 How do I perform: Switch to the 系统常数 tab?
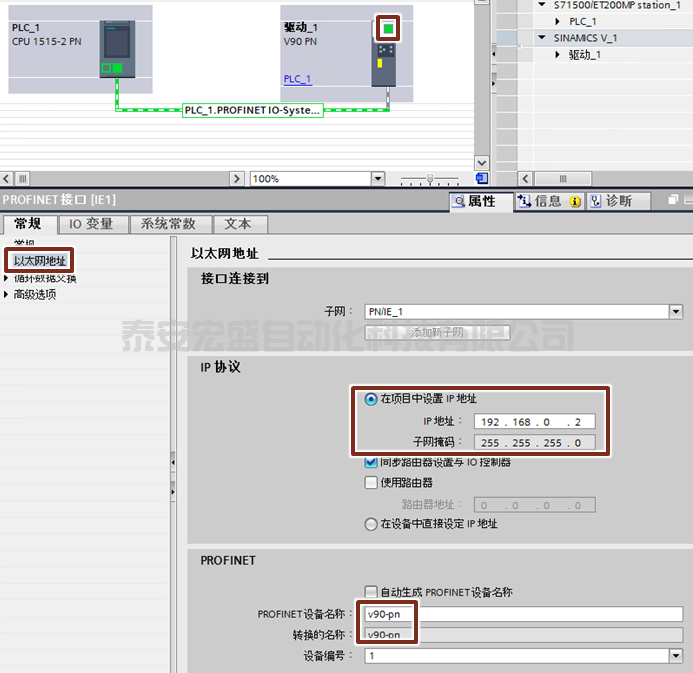[x=168, y=224]
